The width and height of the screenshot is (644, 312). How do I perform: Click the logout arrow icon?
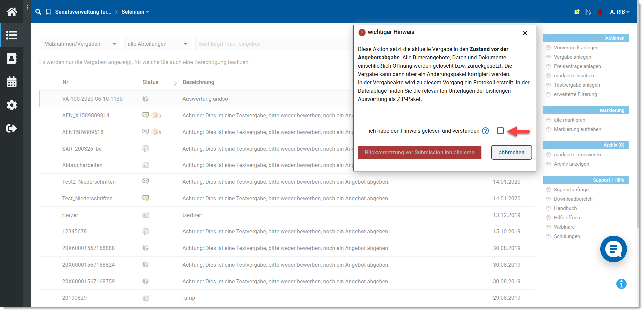coord(12,128)
